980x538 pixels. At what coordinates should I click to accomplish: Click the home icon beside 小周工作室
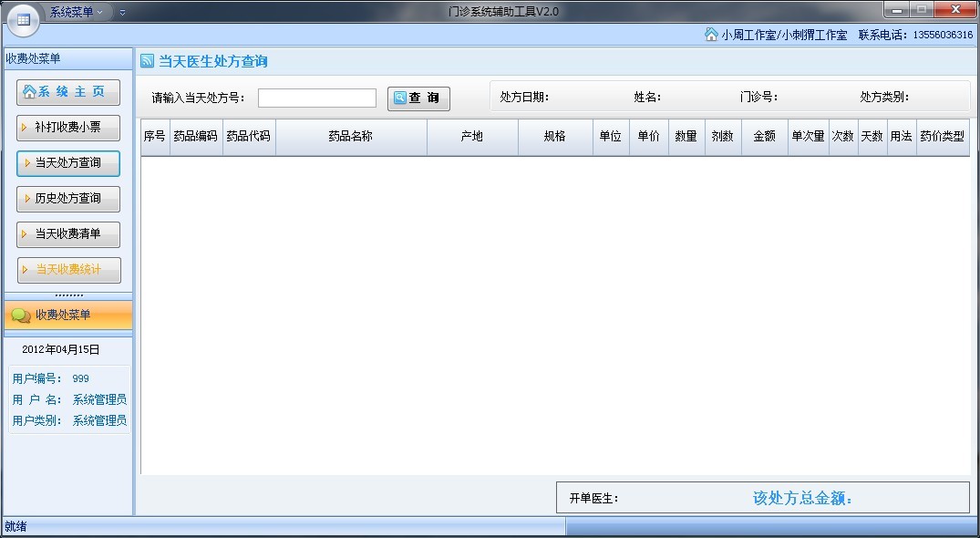[x=711, y=35]
